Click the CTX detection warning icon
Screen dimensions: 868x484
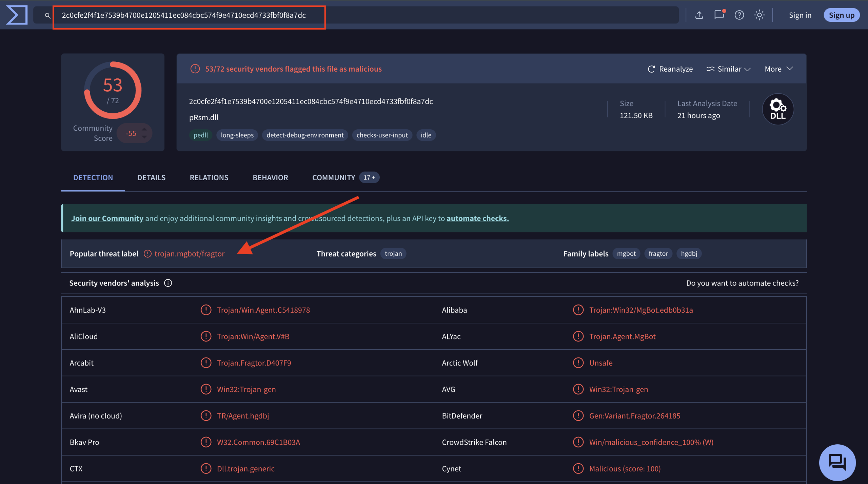tap(206, 468)
